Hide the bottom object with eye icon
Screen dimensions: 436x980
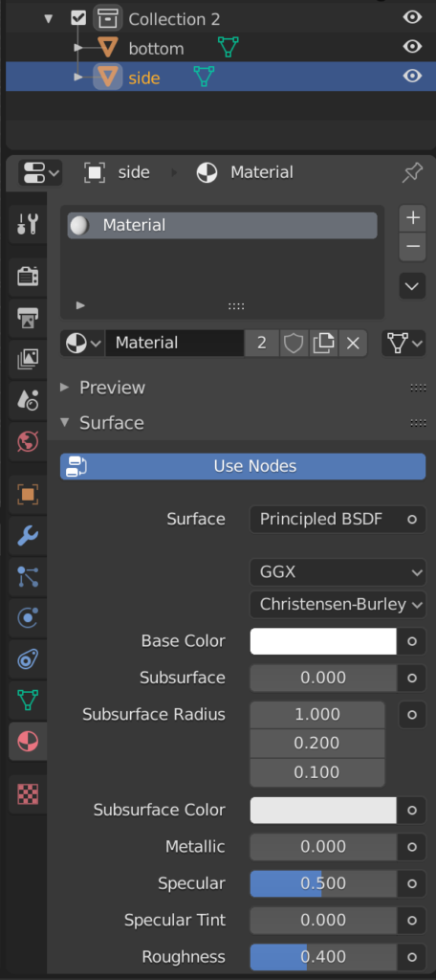[412, 47]
